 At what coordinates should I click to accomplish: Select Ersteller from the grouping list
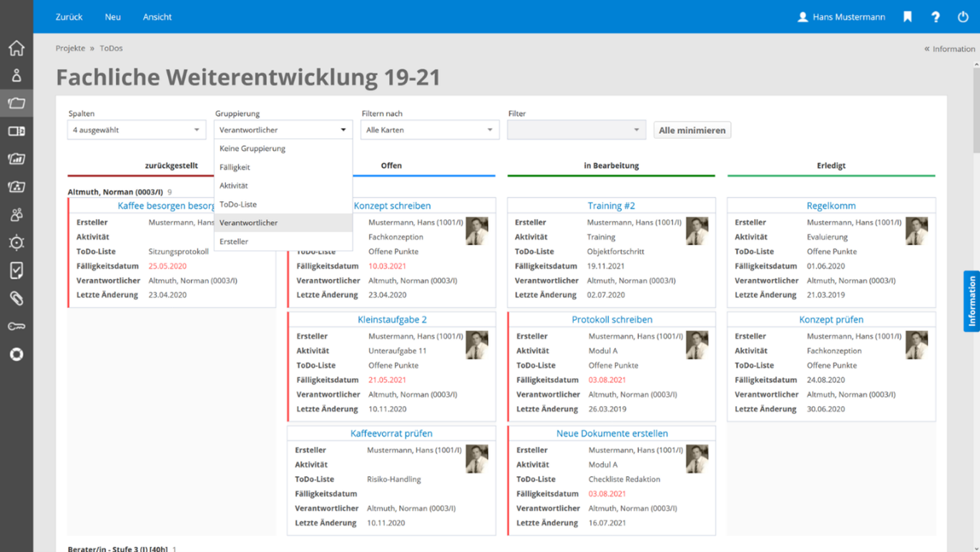pos(234,241)
